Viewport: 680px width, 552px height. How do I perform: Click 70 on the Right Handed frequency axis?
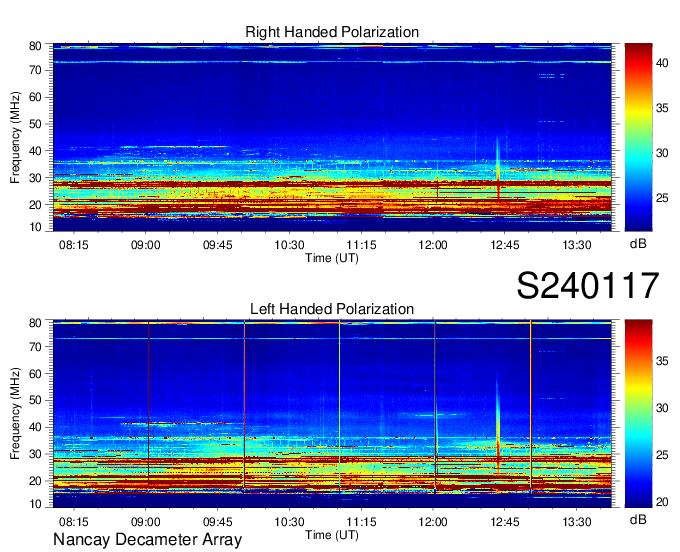(x=36, y=70)
